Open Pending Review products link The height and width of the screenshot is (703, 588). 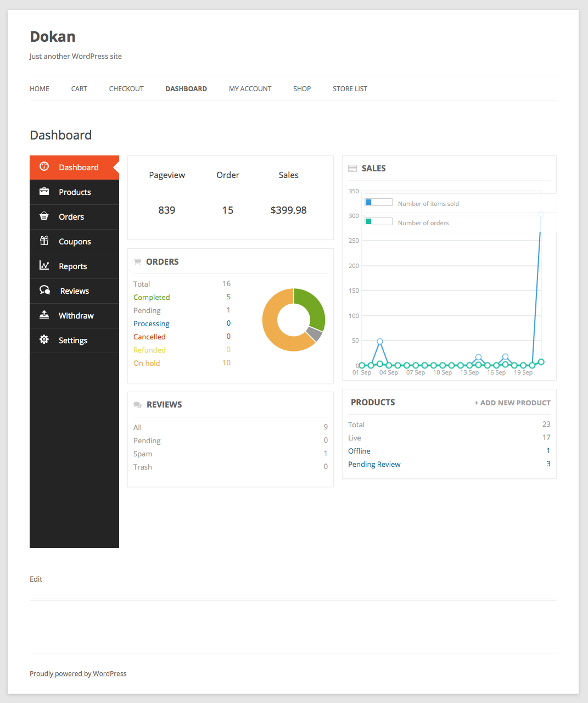374,464
